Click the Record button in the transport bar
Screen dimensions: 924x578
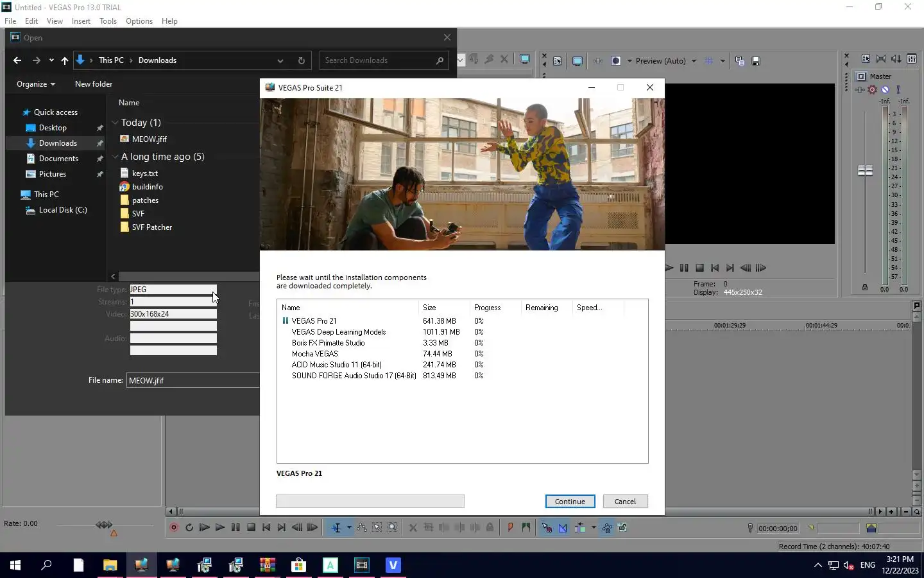click(x=173, y=528)
